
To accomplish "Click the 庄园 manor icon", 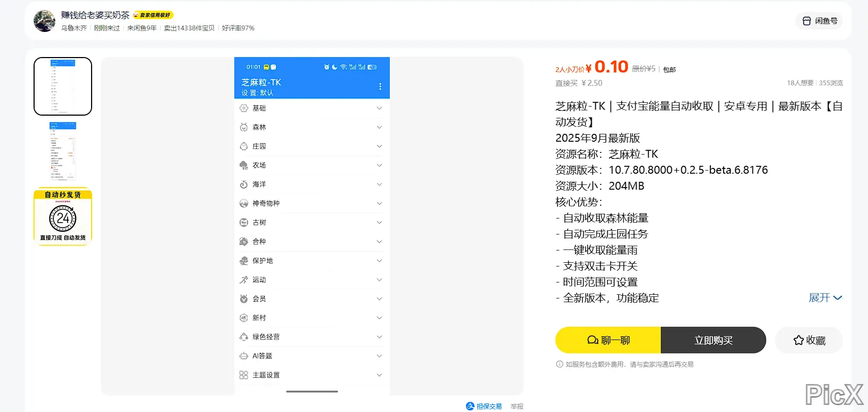I will [244, 146].
